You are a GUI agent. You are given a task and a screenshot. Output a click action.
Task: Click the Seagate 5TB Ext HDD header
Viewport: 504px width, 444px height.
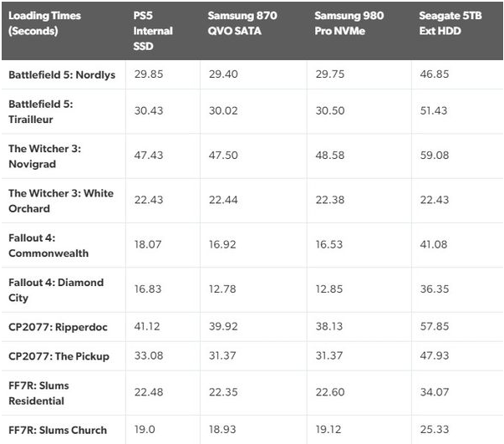450,23
